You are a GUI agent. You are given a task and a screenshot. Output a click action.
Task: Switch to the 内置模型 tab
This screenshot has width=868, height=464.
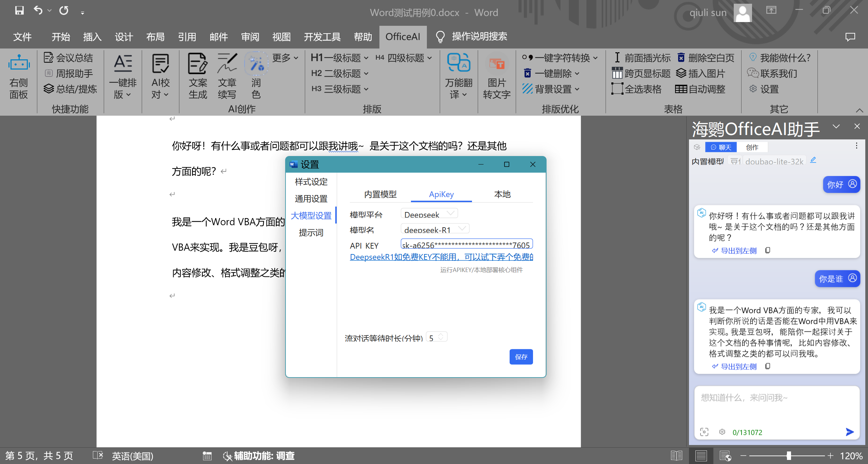380,194
